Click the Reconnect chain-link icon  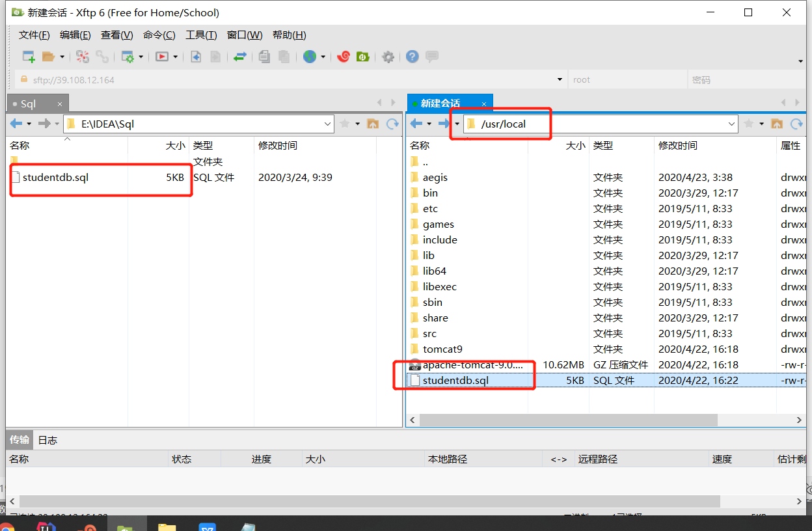click(x=102, y=57)
